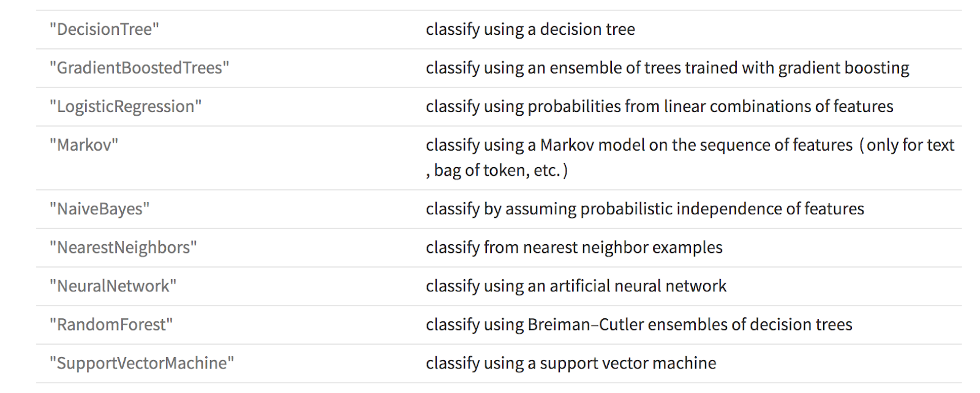The height and width of the screenshot is (393, 980).
Task: Click the linear combinations of features description
Action: 660,107
